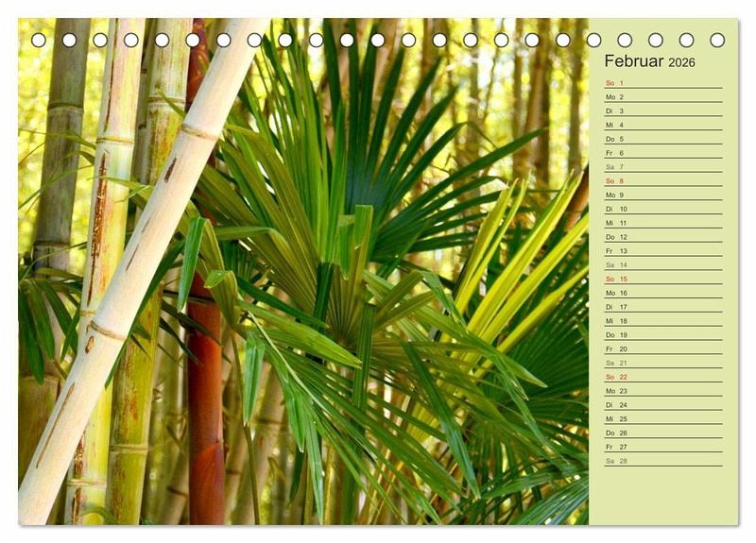This screenshot has width=756, height=543.
Task: Click the Februar 2026 month heading
Action: point(649,61)
